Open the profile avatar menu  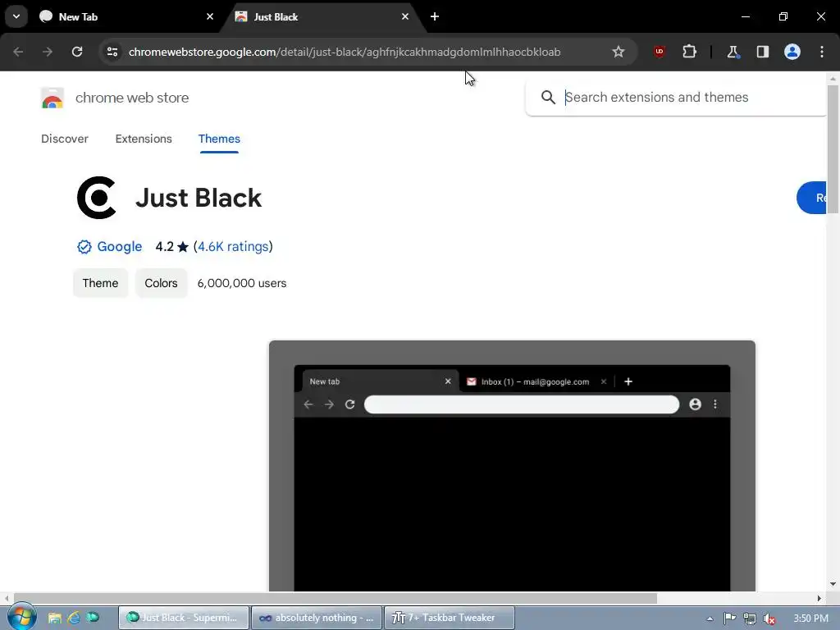(792, 52)
